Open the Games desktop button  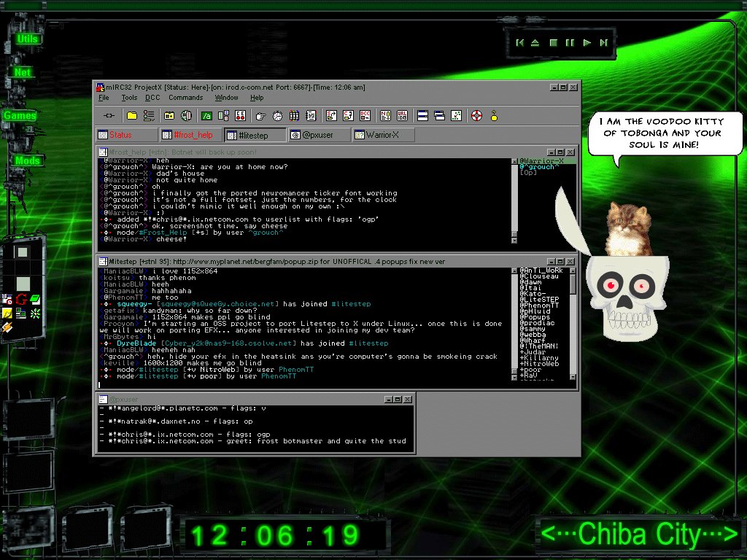[x=20, y=116]
